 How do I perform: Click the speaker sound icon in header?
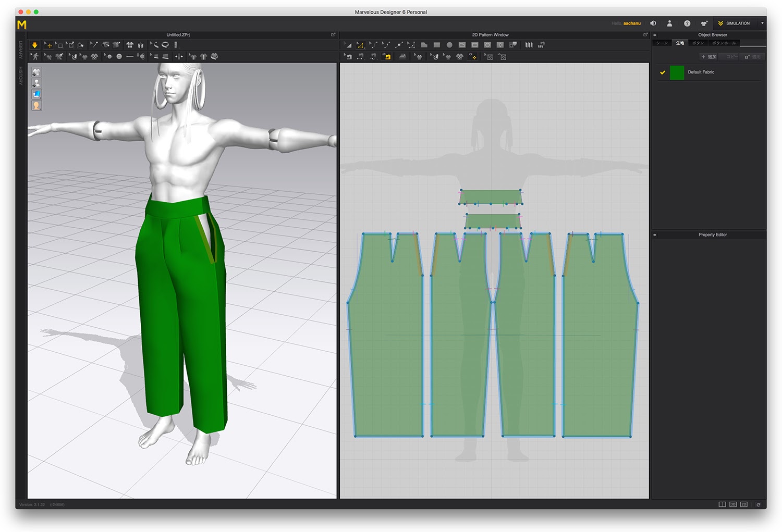tap(653, 23)
